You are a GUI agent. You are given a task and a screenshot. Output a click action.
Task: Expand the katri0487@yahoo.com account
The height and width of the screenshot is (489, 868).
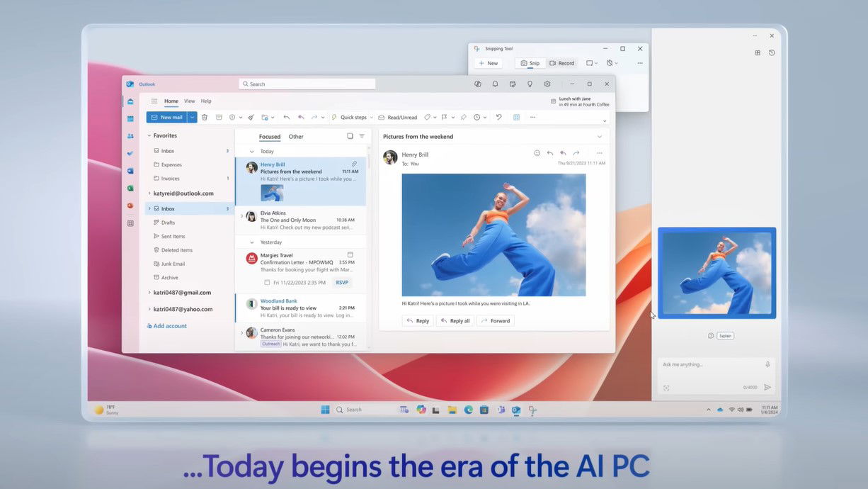pos(149,309)
